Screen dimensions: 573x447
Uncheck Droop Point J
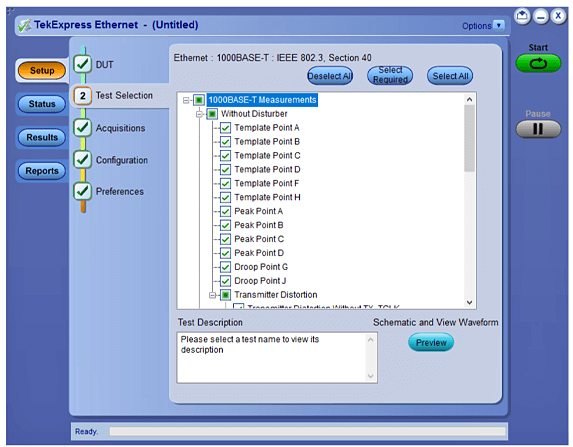click(226, 281)
